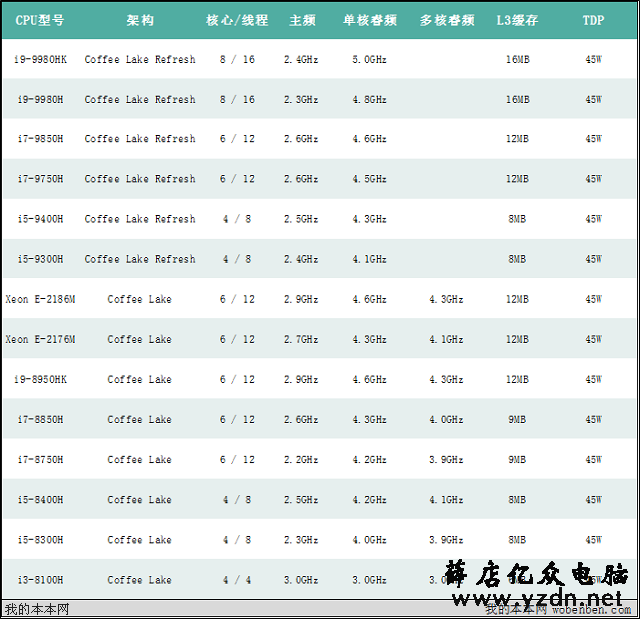
Task: Click the 我的本本网 footer label at left
Action: [x=37, y=609]
